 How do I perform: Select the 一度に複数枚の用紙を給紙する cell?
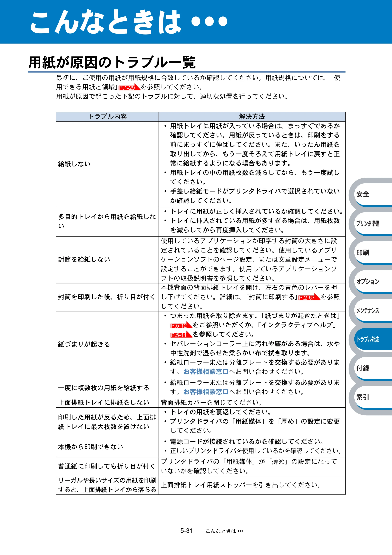[x=107, y=388]
